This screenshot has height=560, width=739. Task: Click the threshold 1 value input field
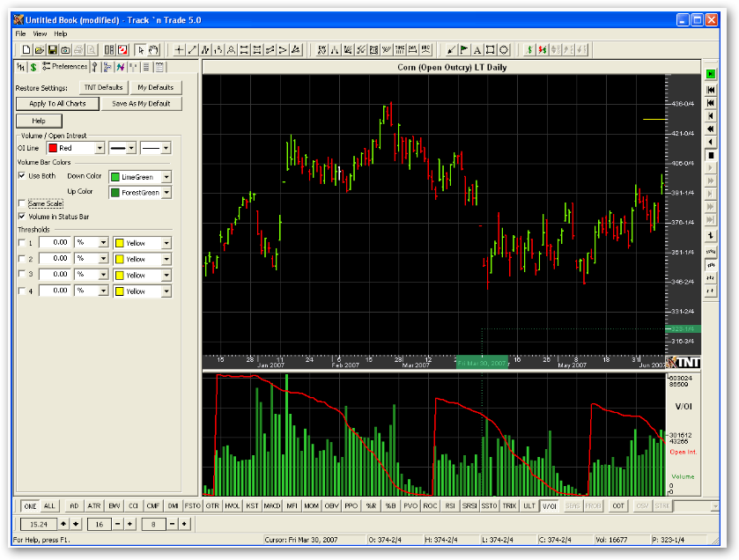(x=55, y=243)
